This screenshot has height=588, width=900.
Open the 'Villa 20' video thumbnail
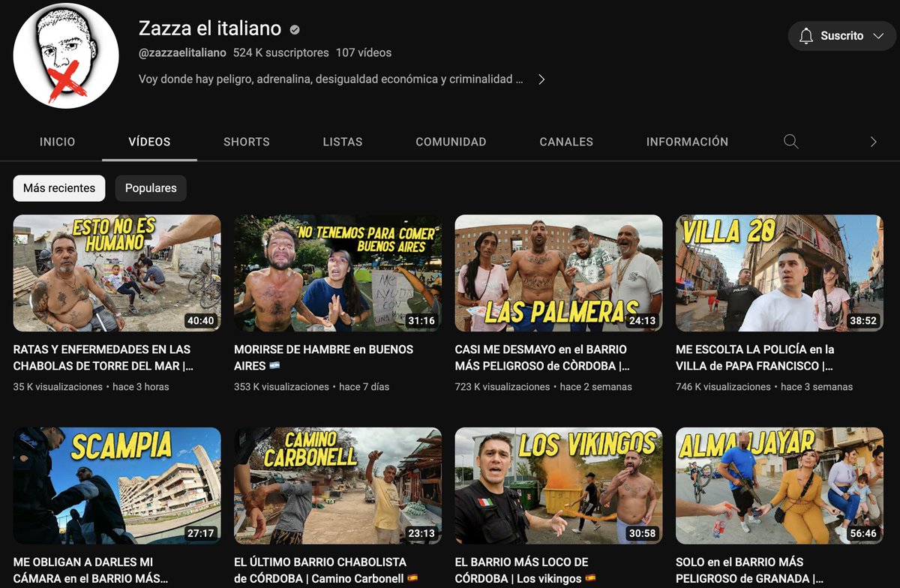[x=779, y=274]
